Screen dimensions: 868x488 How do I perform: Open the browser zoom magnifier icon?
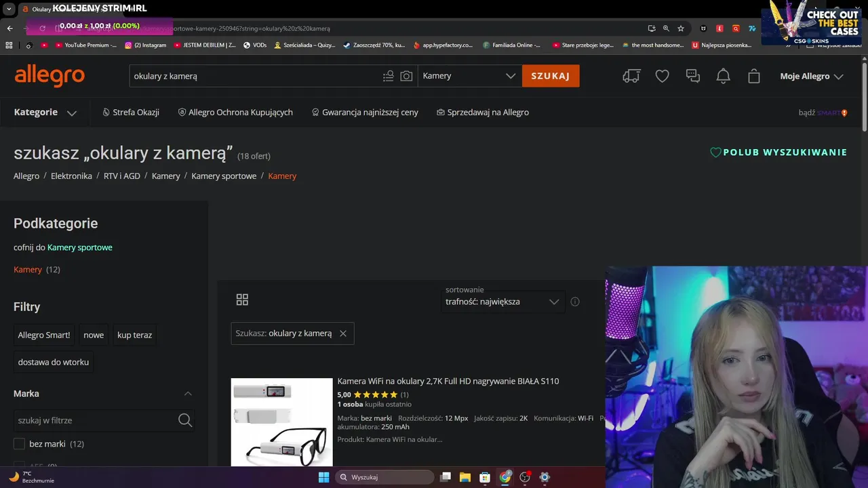tap(666, 28)
